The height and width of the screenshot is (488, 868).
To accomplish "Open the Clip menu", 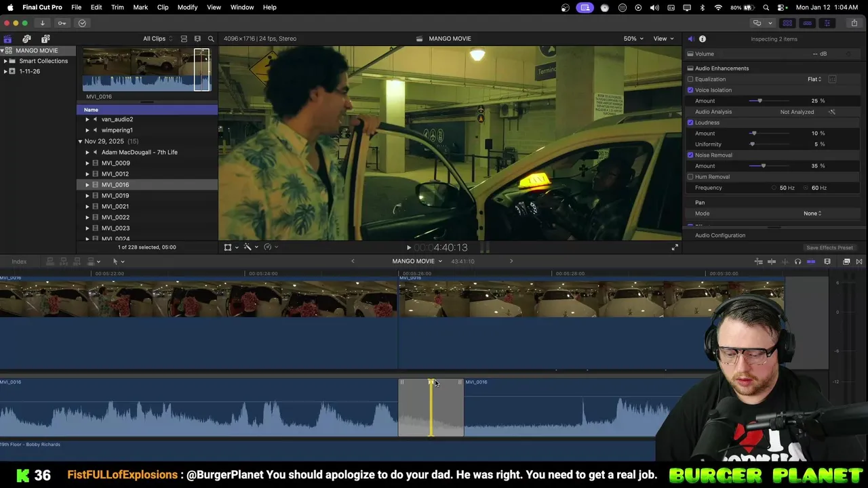I will 163,7.
